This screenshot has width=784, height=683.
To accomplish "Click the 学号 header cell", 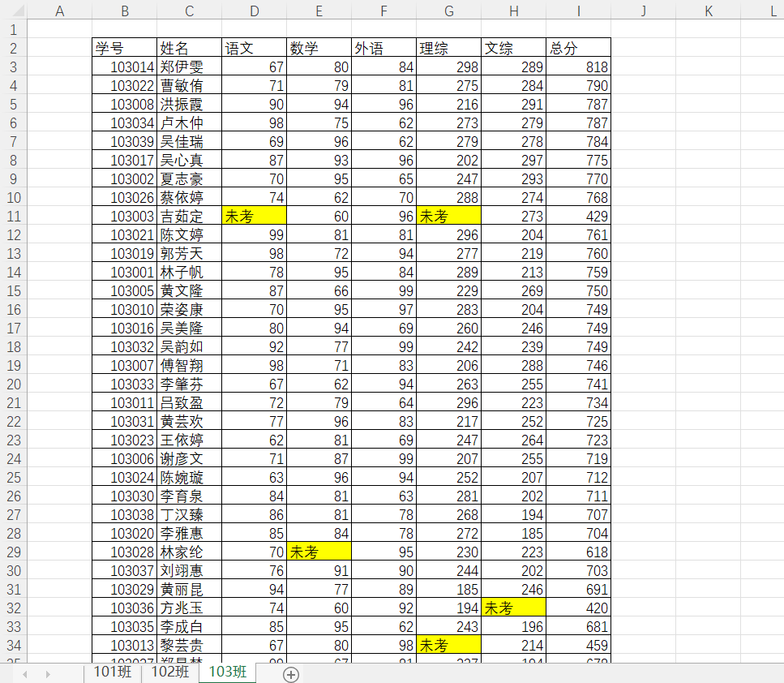I will click(x=125, y=48).
